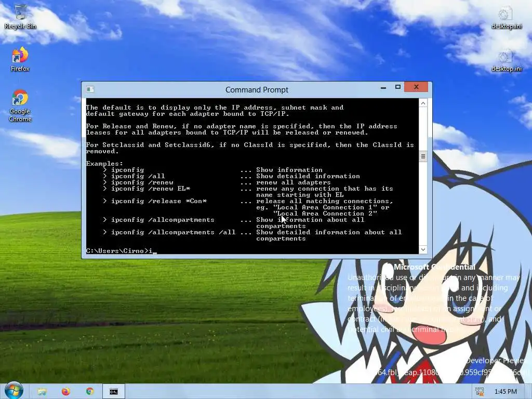Open File Explorer from the taskbar
Screen dimensions: 532x399
point(42,392)
